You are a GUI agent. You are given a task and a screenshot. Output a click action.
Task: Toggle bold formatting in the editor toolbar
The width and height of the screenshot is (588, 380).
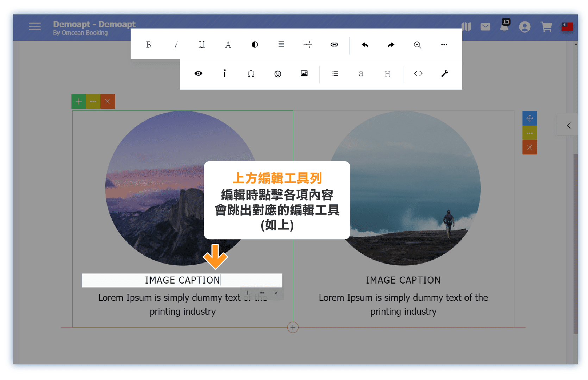tap(149, 45)
